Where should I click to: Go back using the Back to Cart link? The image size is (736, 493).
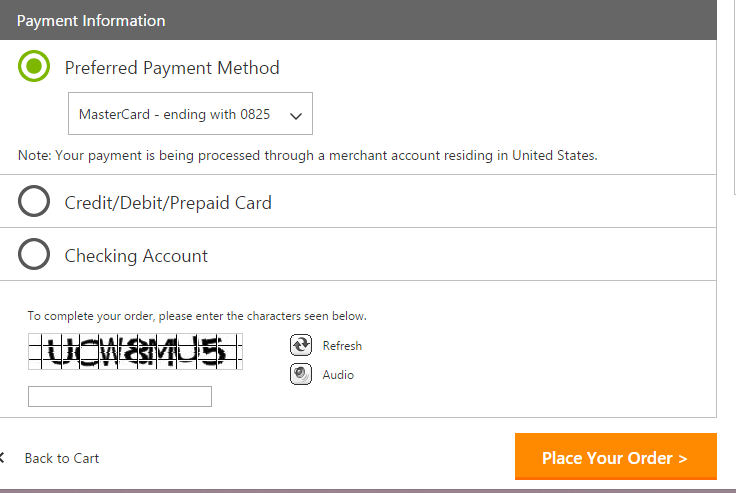coord(62,458)
